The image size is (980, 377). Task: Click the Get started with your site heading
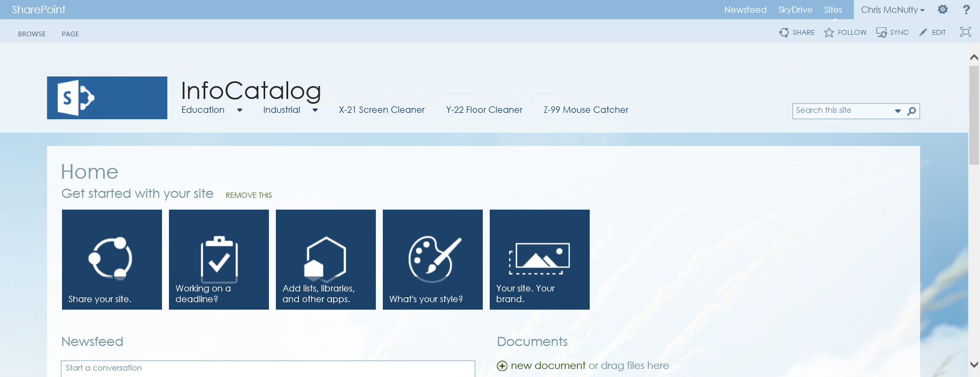coord(137,194)
